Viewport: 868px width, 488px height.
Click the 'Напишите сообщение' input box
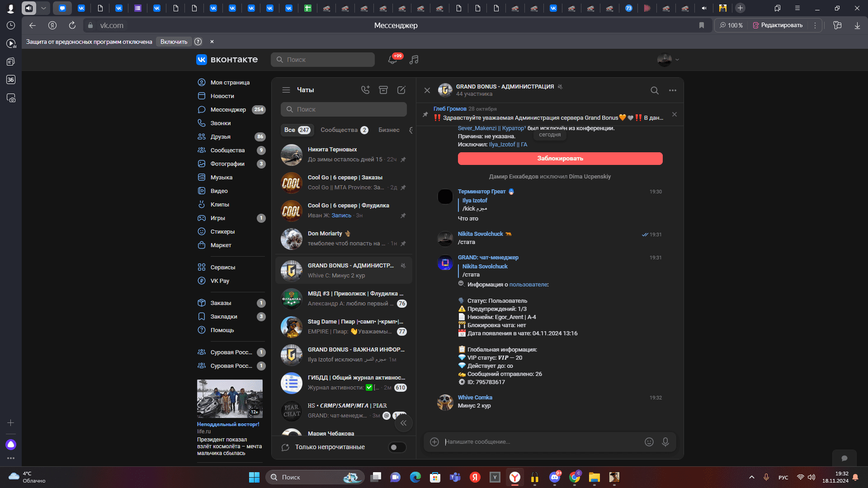542,442
